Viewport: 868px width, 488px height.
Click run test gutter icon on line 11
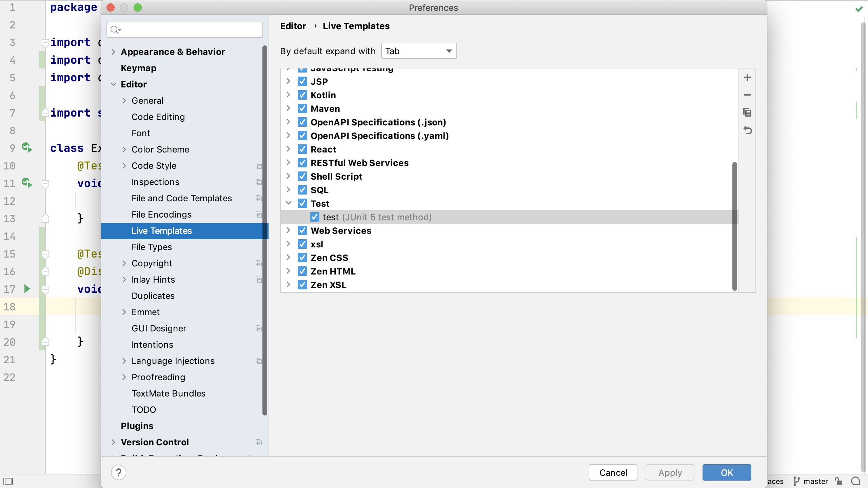coord(27,183)
